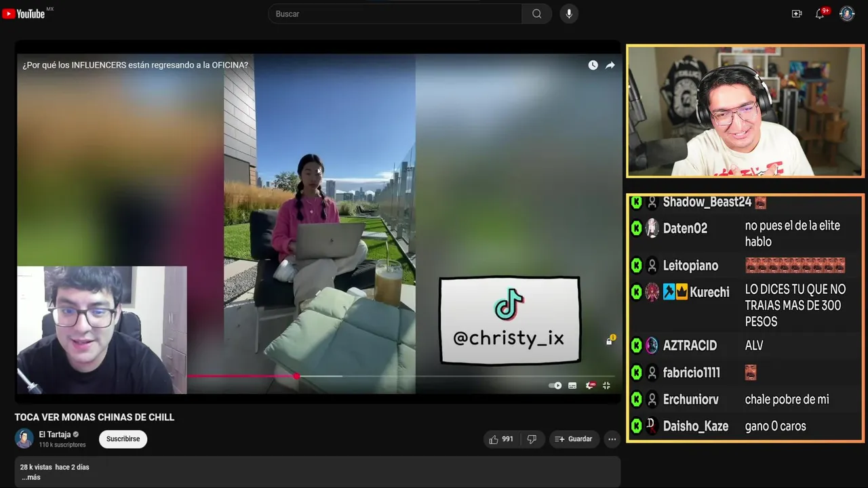Image resolution: width=868 pixels, height=488 pixels.
Task: Click Daisho_Kaze's chat avatar
Action: [x=652, y=426]
